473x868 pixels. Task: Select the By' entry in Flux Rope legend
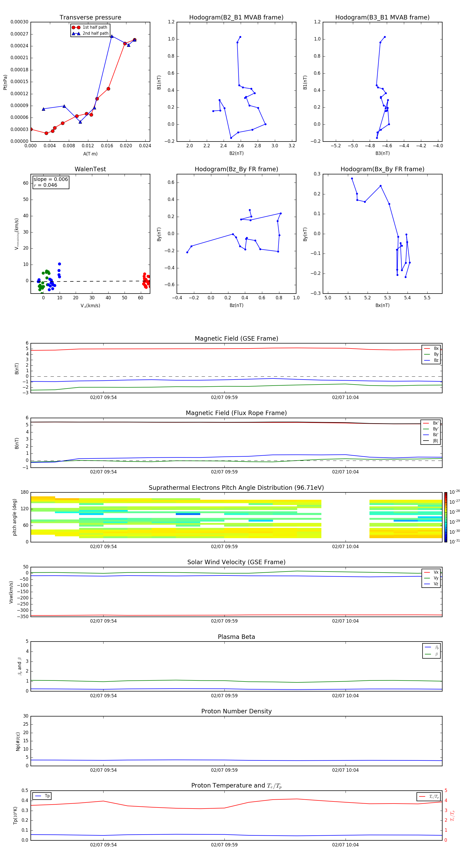pyautogui.click(x=431, y=429)
